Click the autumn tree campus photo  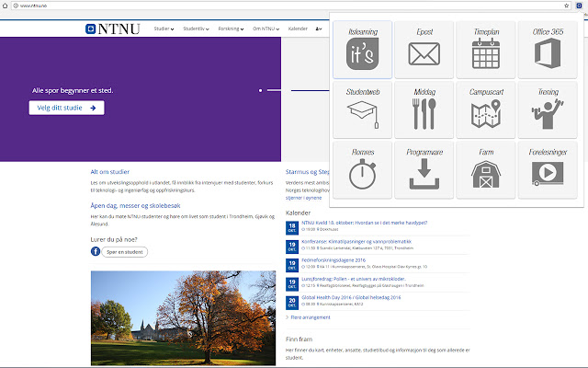[183, 318]
